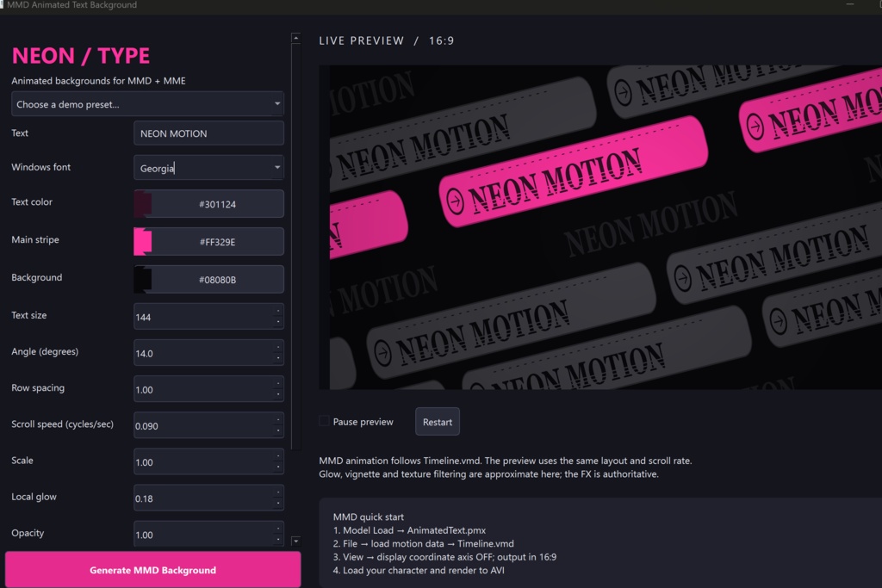Decrease Local glow with the down stepper

278,504
